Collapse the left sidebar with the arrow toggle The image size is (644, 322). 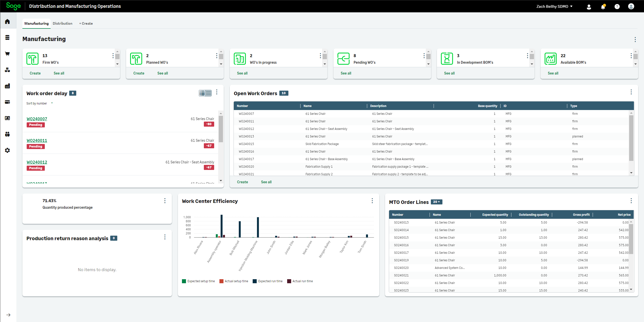click(x=9, y=315)
